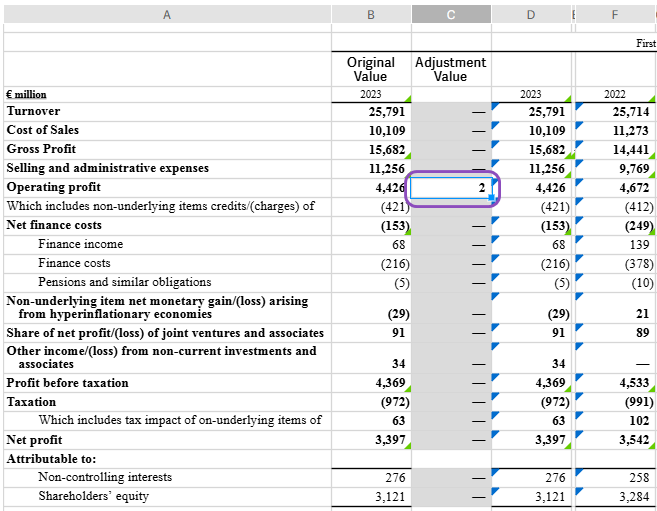
Task: Select column D header
Action: click(531, 15)
